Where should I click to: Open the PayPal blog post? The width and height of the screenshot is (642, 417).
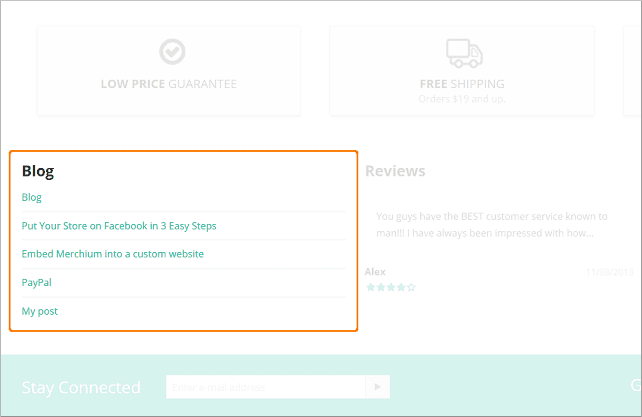click(37, 283)
